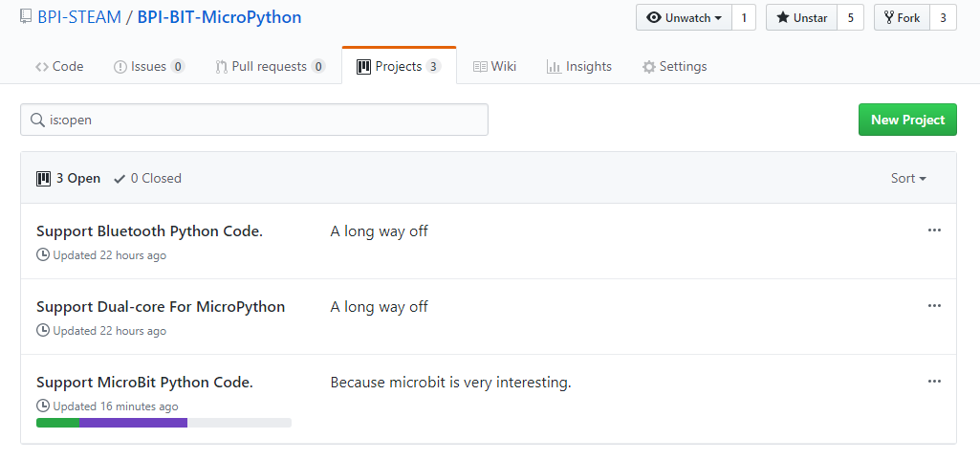Click the magnifier icon in search field
Screen dimensions: 980x461
point(37,121)
